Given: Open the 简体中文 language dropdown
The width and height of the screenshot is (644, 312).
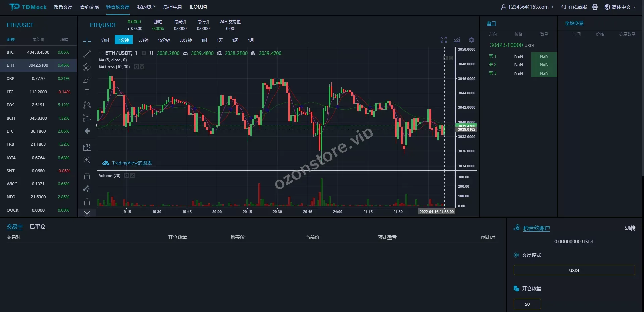Looking at the screenshot, I should 620,7.
